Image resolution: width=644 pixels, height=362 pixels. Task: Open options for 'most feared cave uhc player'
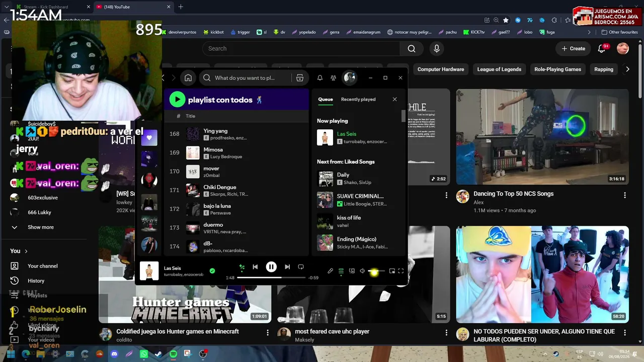446,333
